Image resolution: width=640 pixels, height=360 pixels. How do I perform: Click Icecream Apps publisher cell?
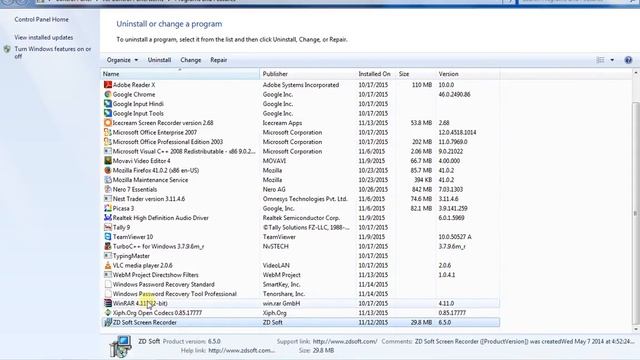click(282, 123)
